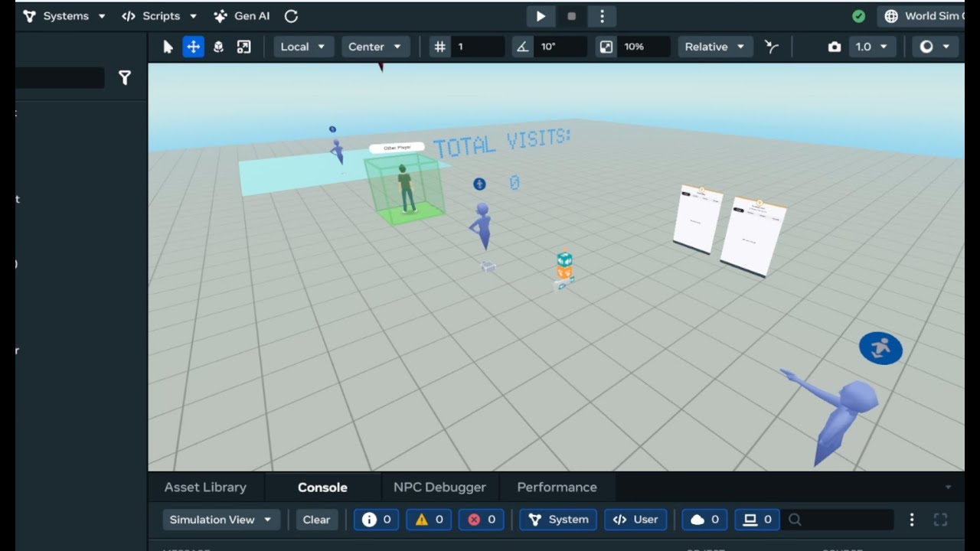Image resolution: width=980 pixels, height=551 pixels.
Task: Select the blue mannequin beside the box
Action: coord(482,226)
